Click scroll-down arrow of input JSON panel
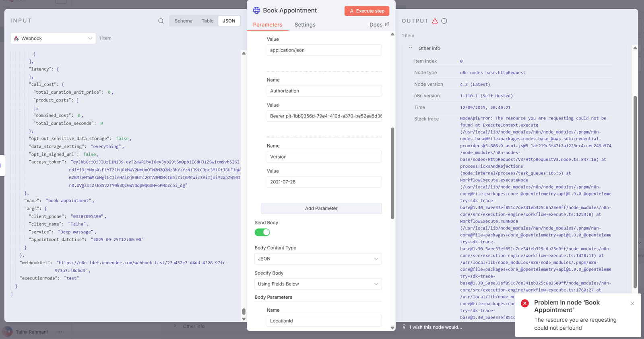The image size is (644, 339). click(x=244, y=319)
